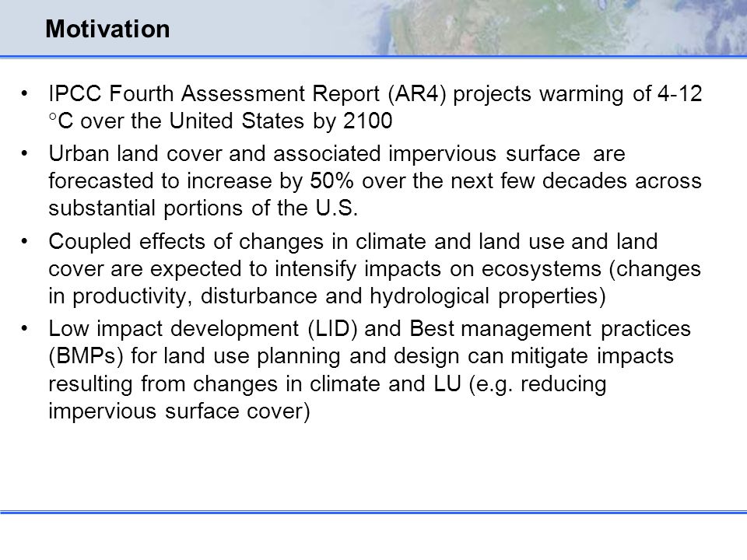This screenshot has width=747, height=560.
Task: Click the bullet marker before "Urban"
Action: [25, 154]
